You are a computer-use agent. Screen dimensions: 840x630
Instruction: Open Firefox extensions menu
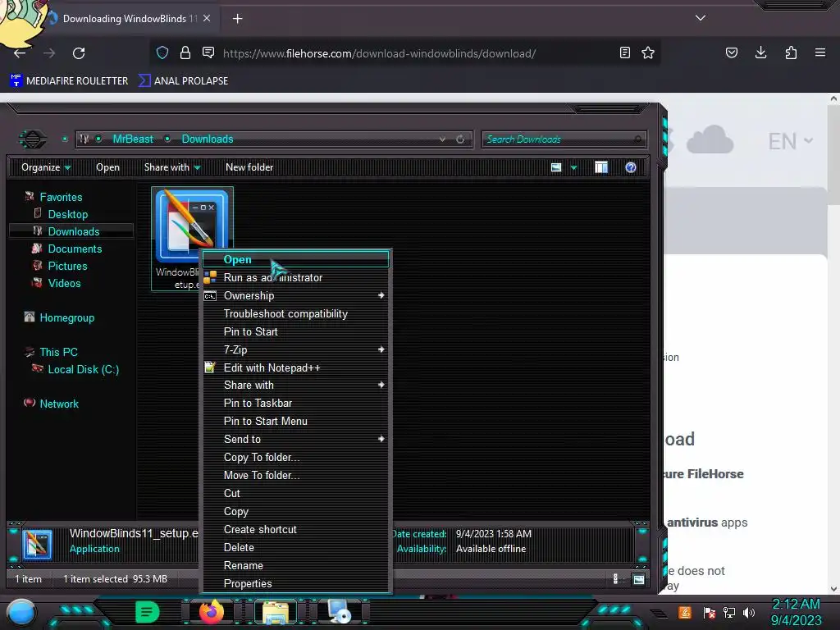coord(791,52)
